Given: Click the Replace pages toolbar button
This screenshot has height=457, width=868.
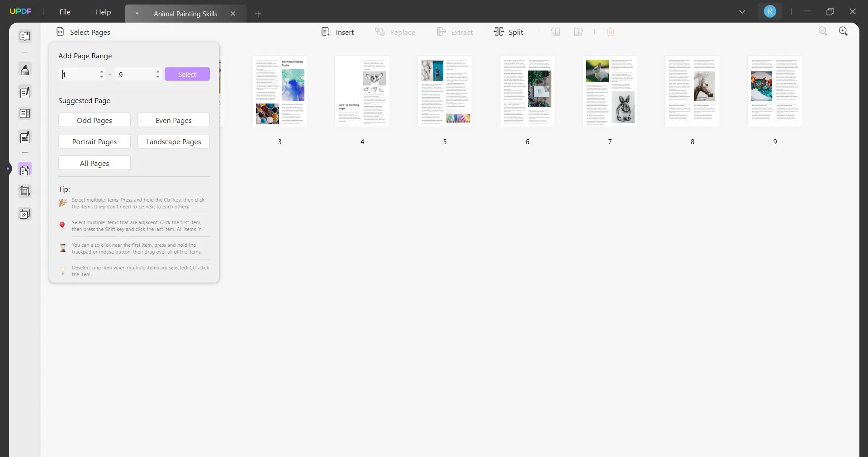Looking at the screenshot, I should pyautogui.click(x=395, y=32).
